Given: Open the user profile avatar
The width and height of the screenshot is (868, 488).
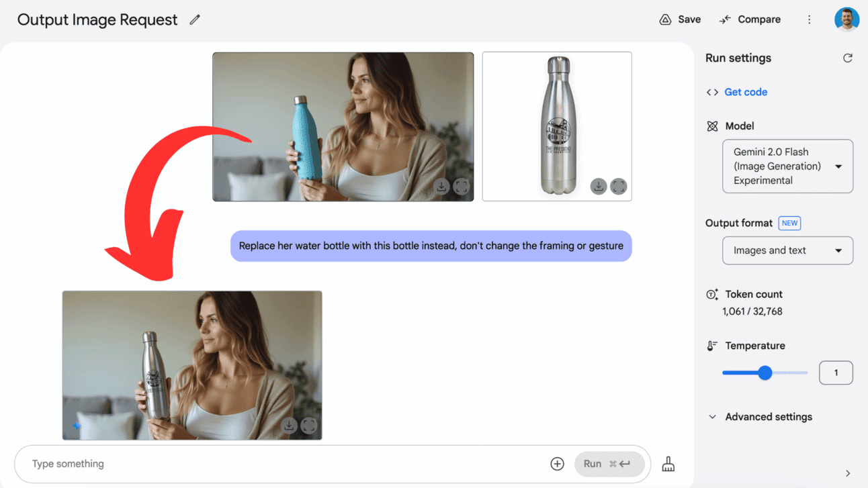Looking at the screenshot, I should coord(847,19).
